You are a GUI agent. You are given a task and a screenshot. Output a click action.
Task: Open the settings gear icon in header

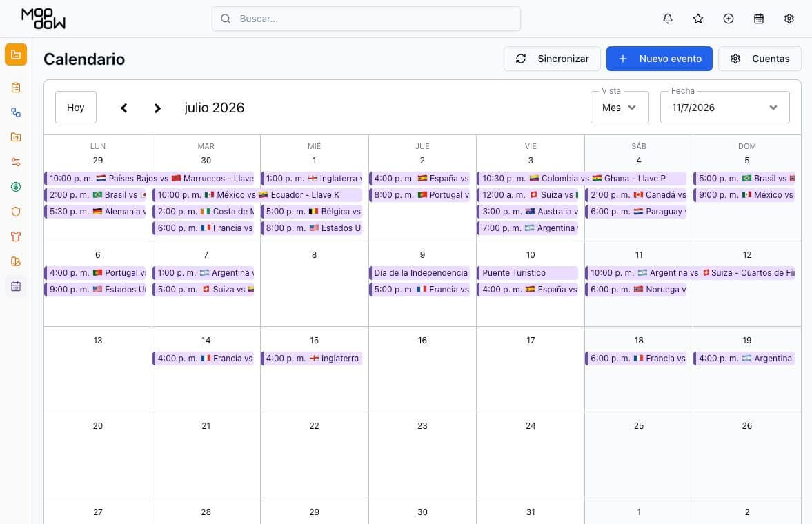pos(789,19)
